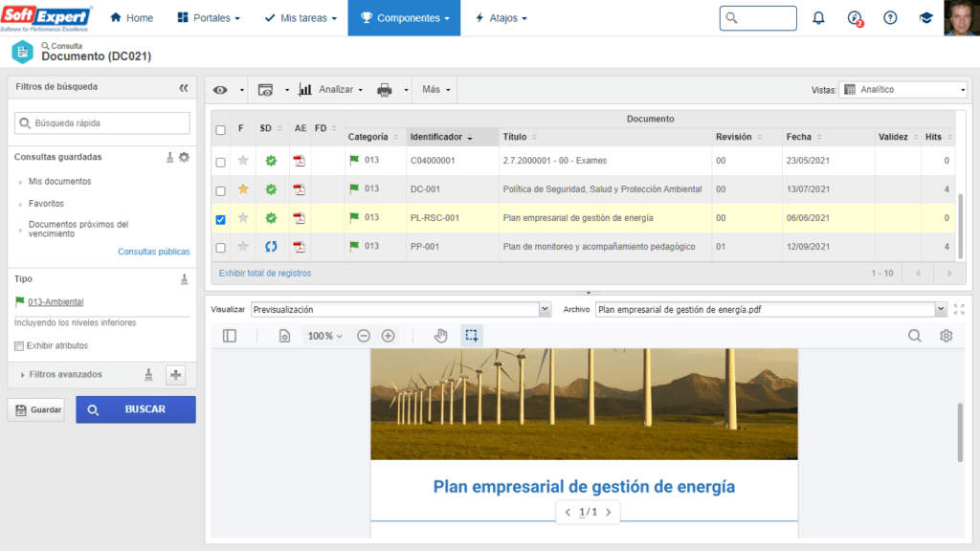Open the help question mark icon
The height and width of the screenshot is (551, 980).
pos(890,18)
